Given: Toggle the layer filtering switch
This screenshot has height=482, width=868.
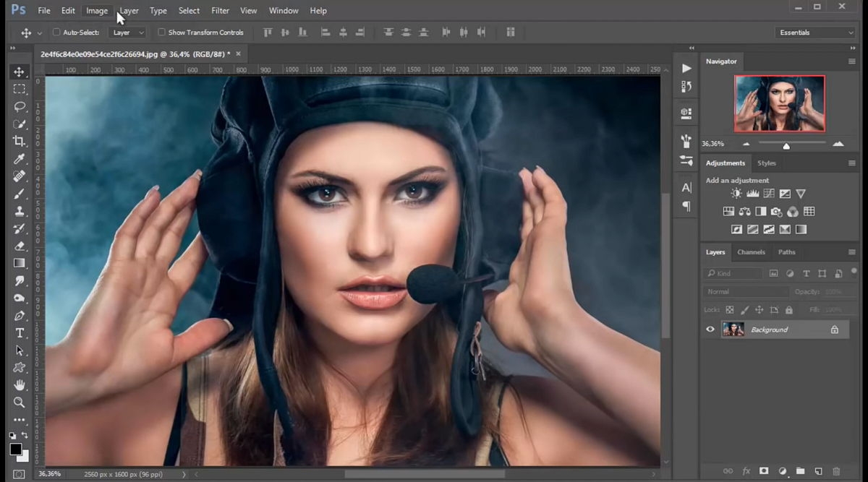Looking at the screenshot, I should [x=854, y=273].
